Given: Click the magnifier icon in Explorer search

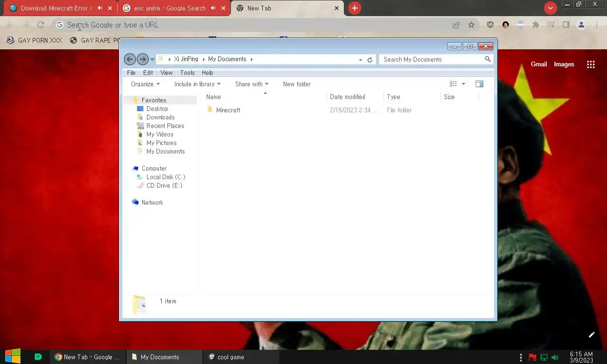Looking at the screenshot, I should 487,59.
